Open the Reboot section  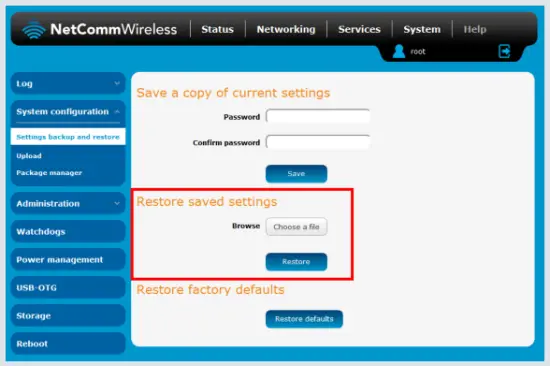point(68,344)
